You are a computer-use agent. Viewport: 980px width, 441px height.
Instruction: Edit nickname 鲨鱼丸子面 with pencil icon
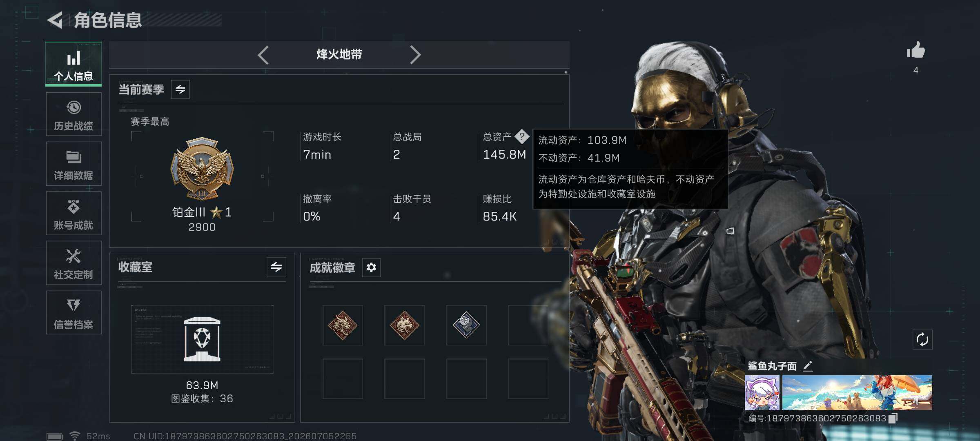click(808, 366)
